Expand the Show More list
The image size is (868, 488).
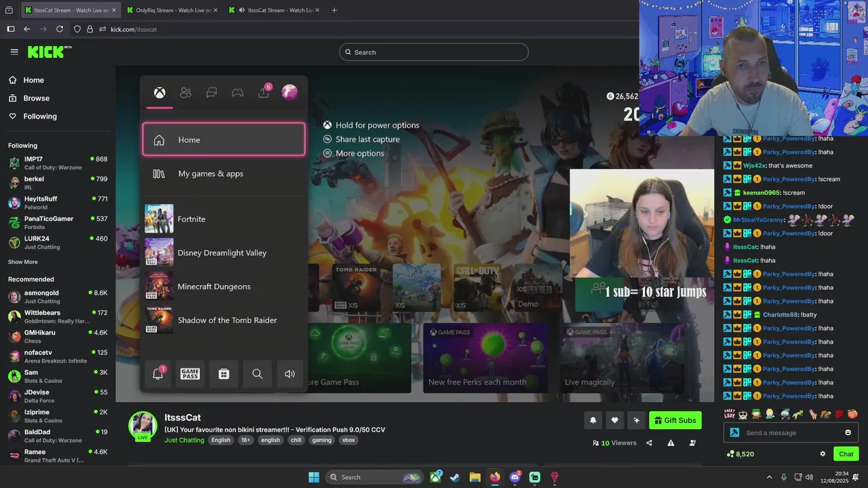click(23, 262)
